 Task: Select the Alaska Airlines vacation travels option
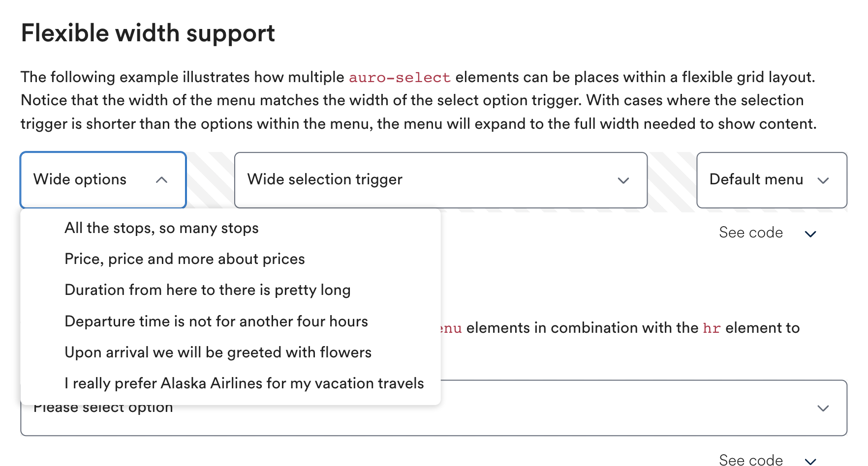244,383
